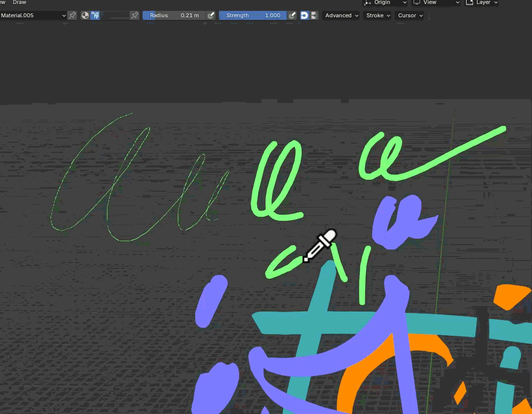532x414 pixels.
Task: Expand the Cursor settings popover
Action: coord(410,15)
